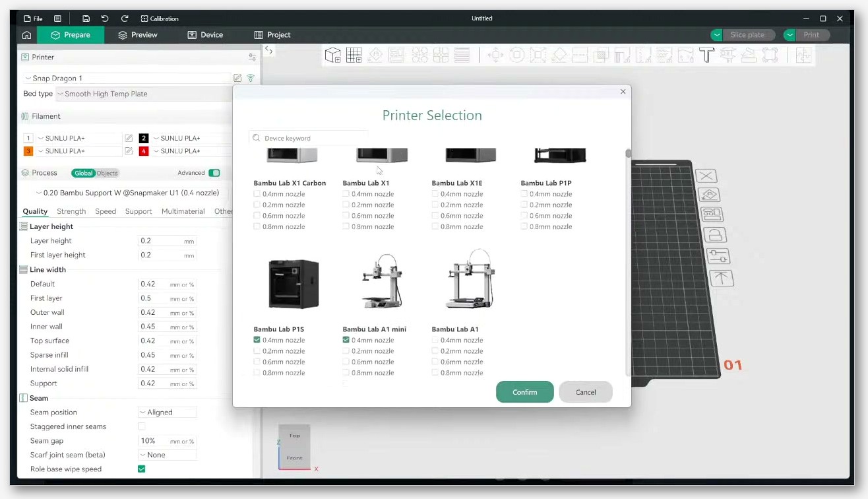Click the Lay on face tool icon

(559, 55)
